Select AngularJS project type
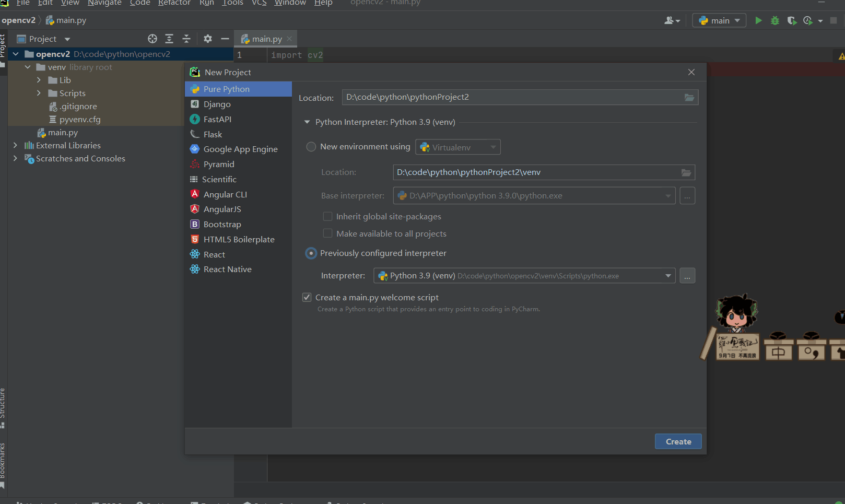The image size is (845, 504). pyautogui.click(x=238, y=209)
